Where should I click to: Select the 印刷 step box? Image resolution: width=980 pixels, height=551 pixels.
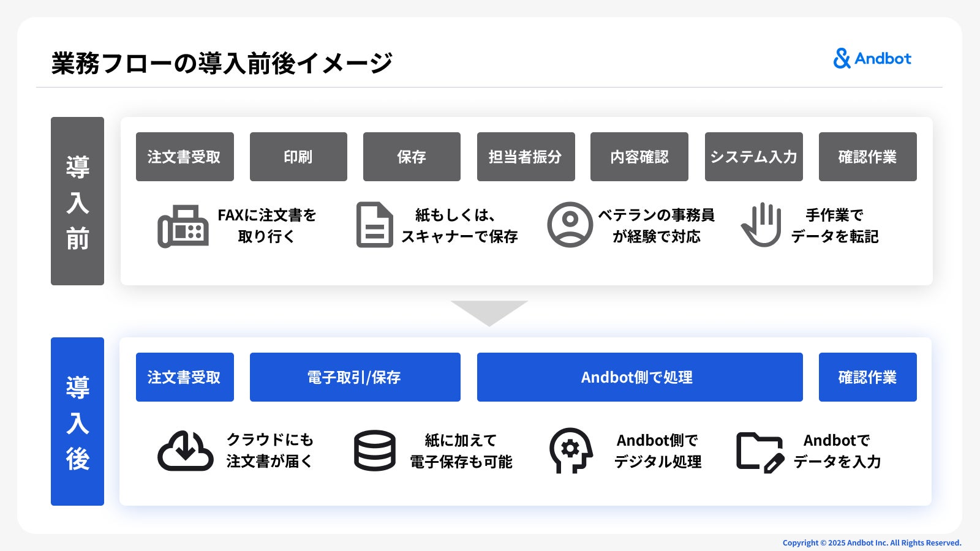point(298,157)
